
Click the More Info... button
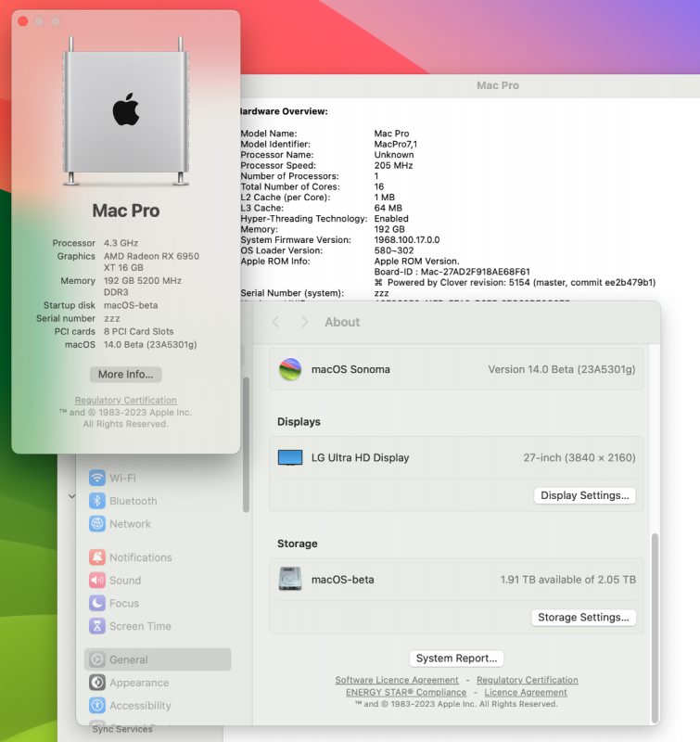[126, 375]
